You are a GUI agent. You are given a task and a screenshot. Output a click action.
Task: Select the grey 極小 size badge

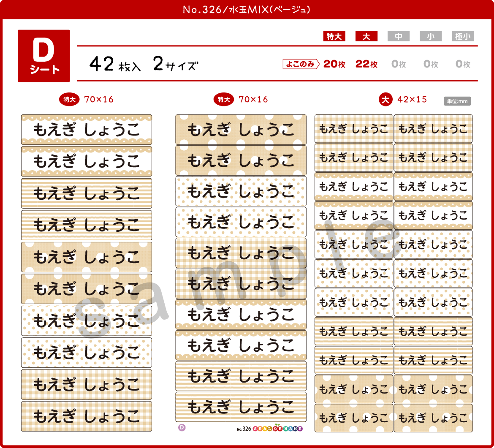point(463,36)
